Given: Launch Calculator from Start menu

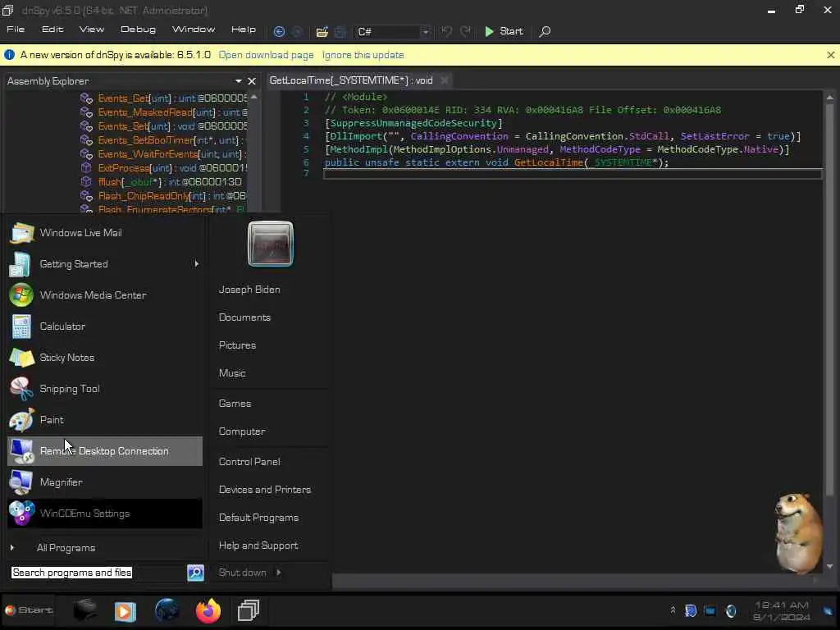Looking at the screenshot, I should pos(105,326).
